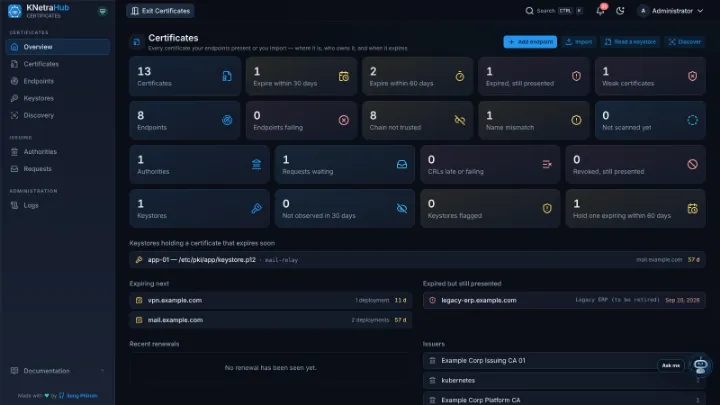Click the Administrator avatar icon

(643, 11)
